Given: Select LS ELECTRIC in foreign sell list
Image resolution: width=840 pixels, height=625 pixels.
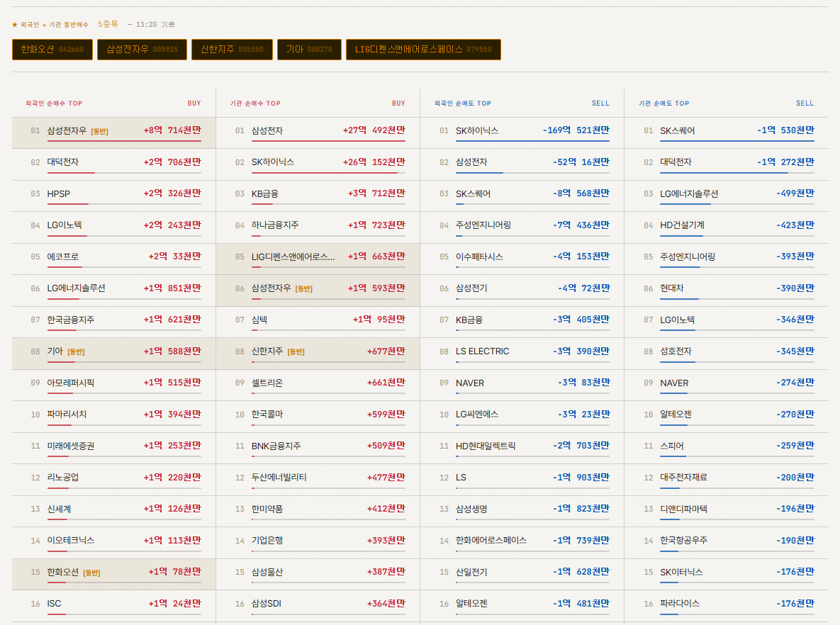Looking at the screenshot, I should pos(522,354).
